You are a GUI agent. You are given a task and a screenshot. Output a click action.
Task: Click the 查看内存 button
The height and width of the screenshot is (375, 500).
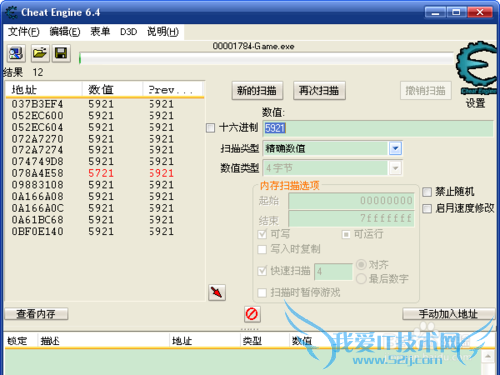(36, 314)
